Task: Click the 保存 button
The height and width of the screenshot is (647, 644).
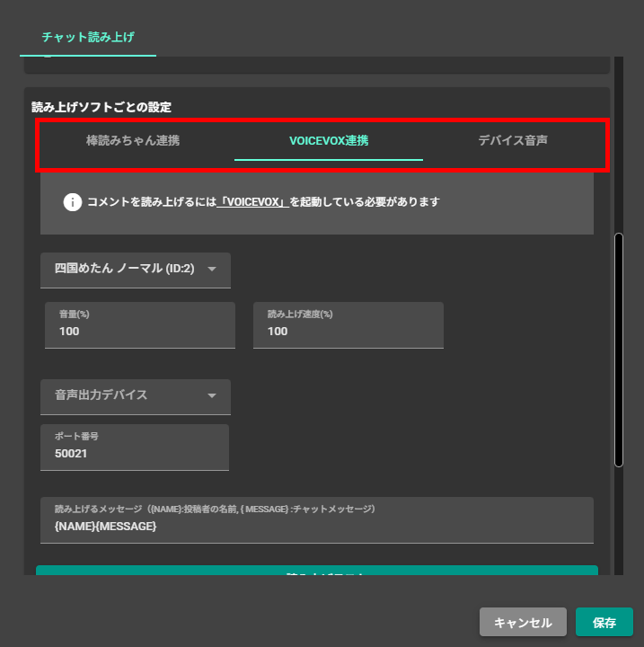Action: (x=604, y=622)
